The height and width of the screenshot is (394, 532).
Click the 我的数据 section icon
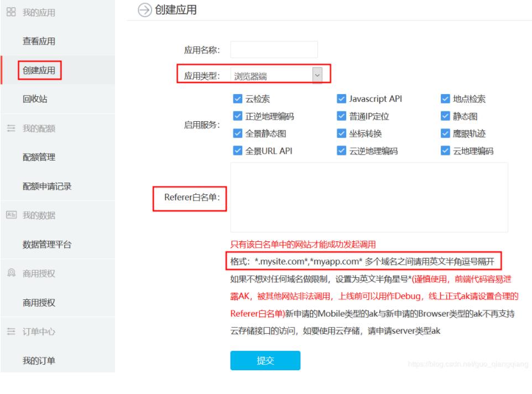11,215
